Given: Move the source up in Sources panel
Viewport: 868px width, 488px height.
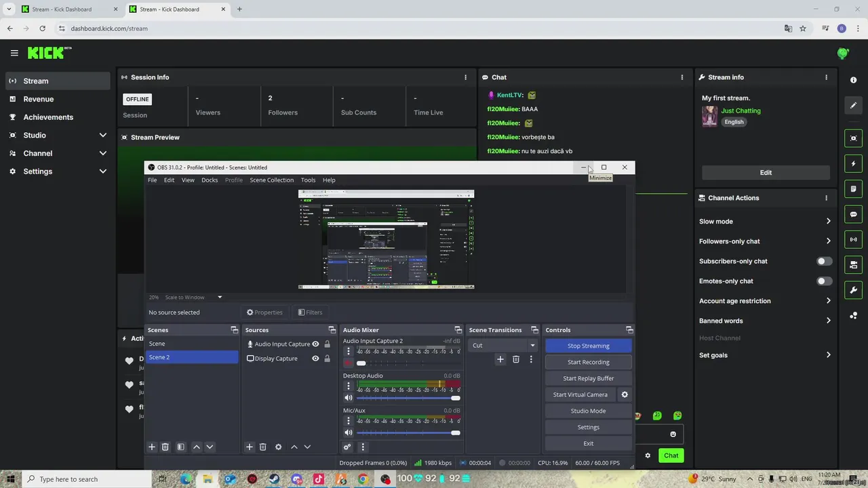Looking at the screenshot, I should 294,447.
